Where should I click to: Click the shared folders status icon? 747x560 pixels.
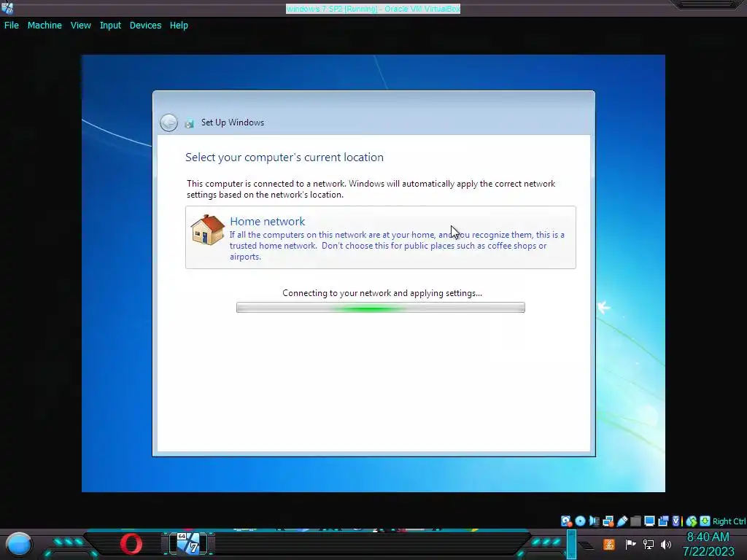pyautogui.click(x=635, y=521)
